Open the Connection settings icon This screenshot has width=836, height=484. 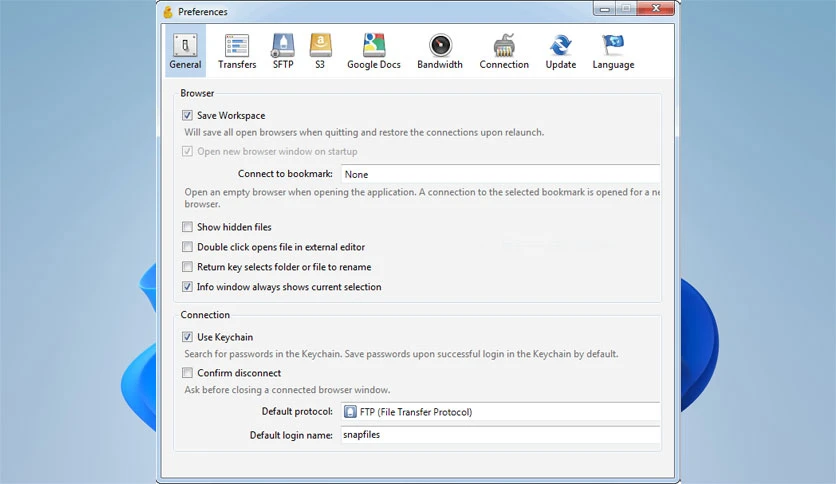504,51
